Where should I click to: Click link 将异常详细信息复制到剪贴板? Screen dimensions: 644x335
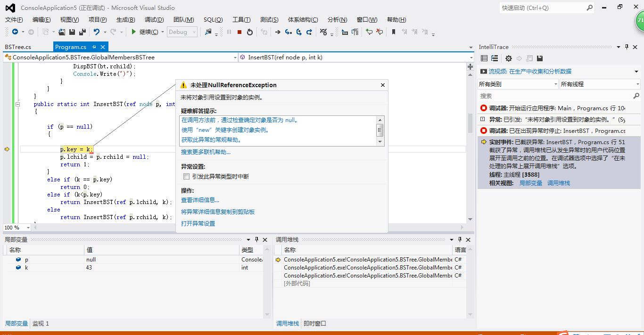click(x=218, y=212)
